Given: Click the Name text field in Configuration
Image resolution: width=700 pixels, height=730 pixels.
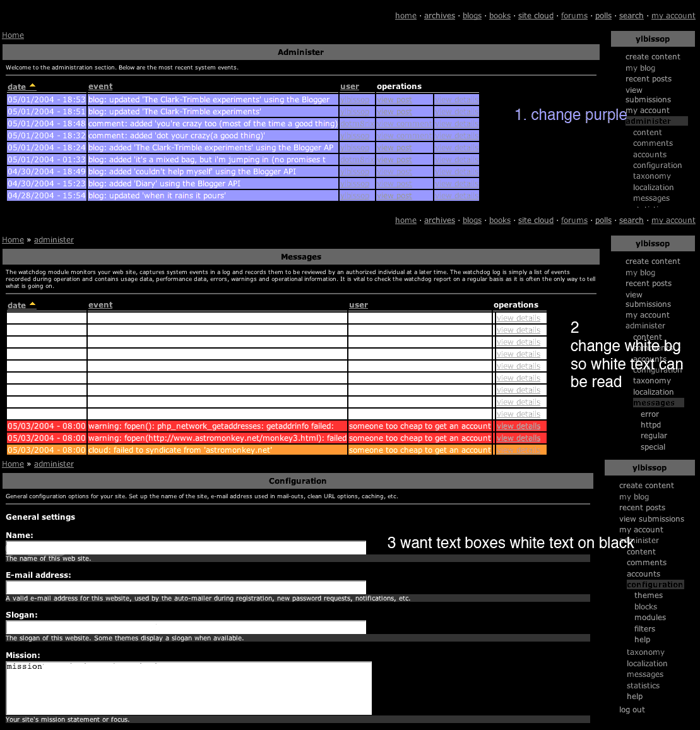Looking at the screenshot, I should [x=186, y=547].
